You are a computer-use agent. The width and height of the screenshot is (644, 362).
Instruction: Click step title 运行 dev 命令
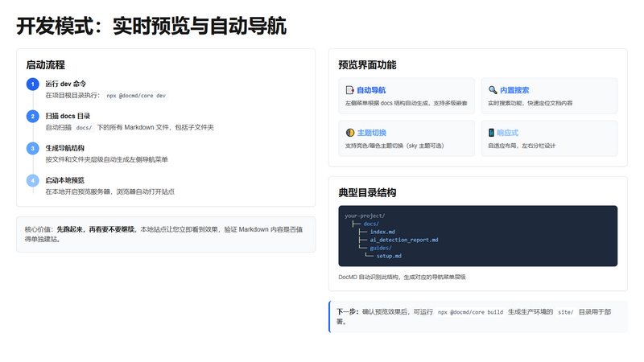point(66,84)
